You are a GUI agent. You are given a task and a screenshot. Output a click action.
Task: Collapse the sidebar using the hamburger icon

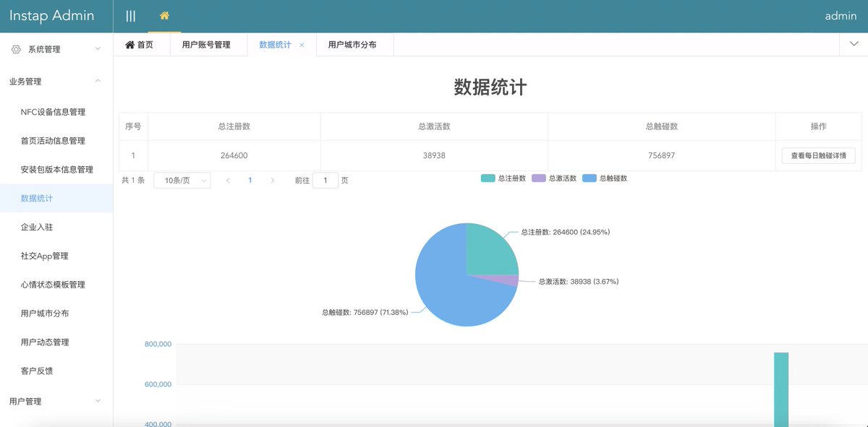pyautogui.click(x=130, y=15)
